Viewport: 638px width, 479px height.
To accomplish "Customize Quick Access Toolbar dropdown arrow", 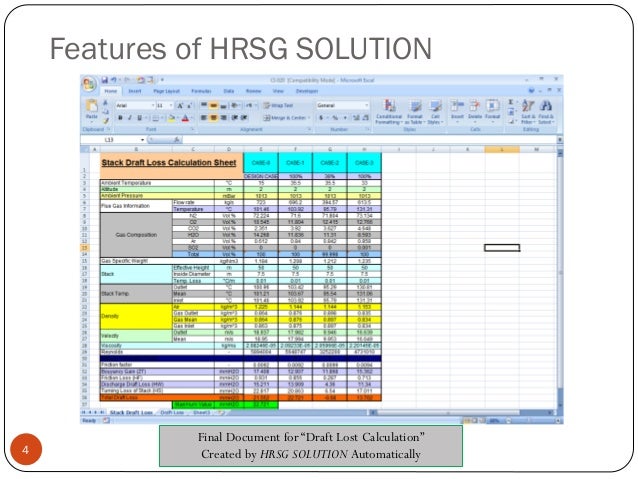I will tap(162, 80).
